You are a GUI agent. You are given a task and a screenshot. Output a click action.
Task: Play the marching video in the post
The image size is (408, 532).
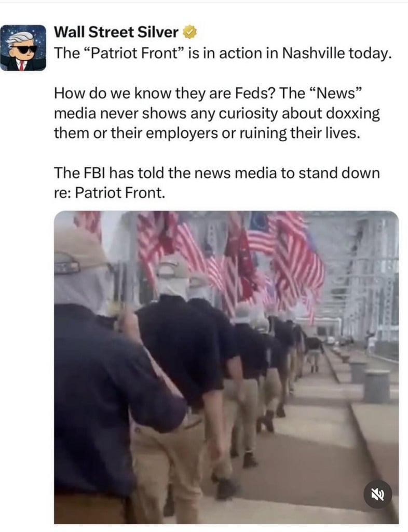226,367
